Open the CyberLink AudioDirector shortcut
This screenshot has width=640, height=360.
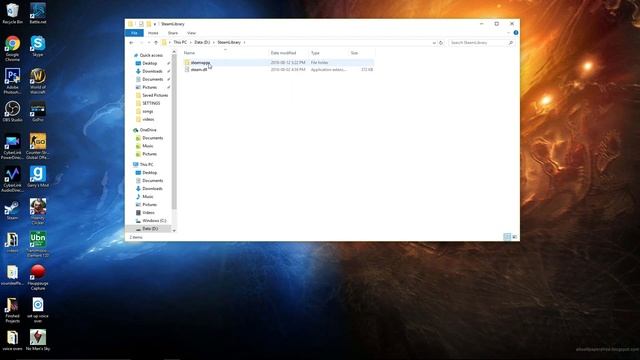point(12,179)
